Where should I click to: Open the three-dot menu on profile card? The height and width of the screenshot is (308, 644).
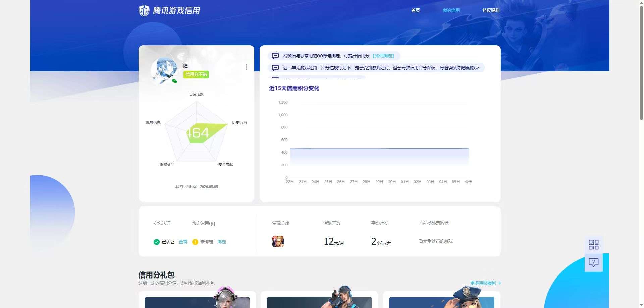click(246, 67)
